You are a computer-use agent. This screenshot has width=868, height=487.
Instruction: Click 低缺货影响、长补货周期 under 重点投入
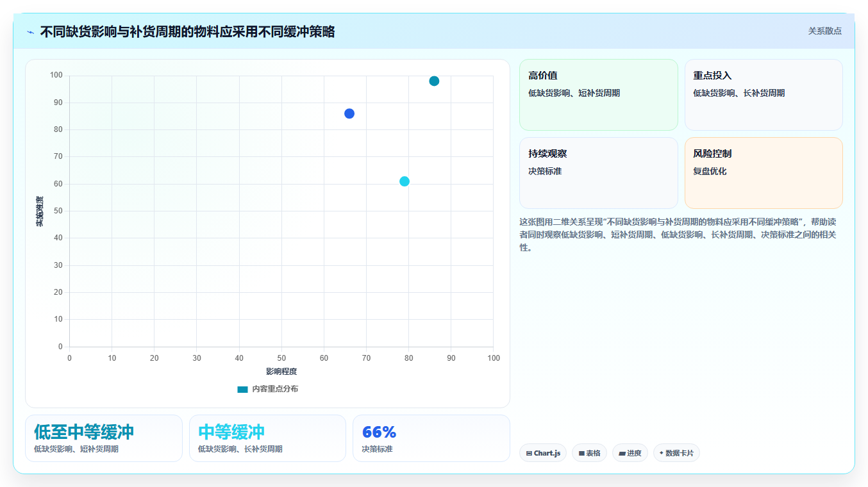(x=739, y=93)
